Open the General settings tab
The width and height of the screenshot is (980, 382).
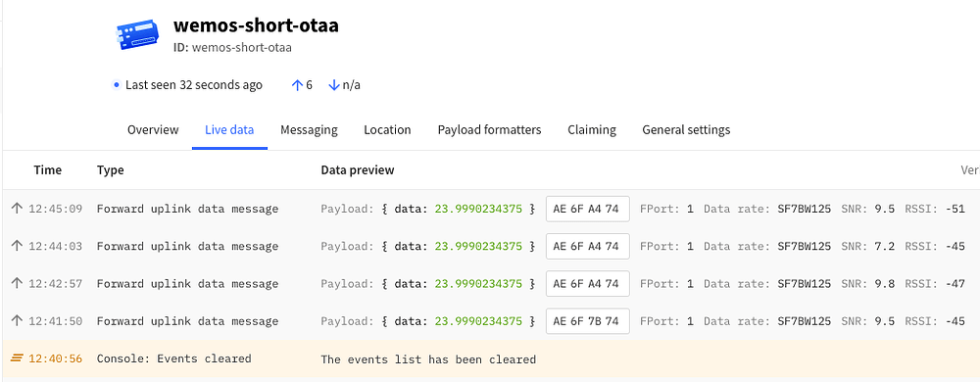(x=686, y=130)
